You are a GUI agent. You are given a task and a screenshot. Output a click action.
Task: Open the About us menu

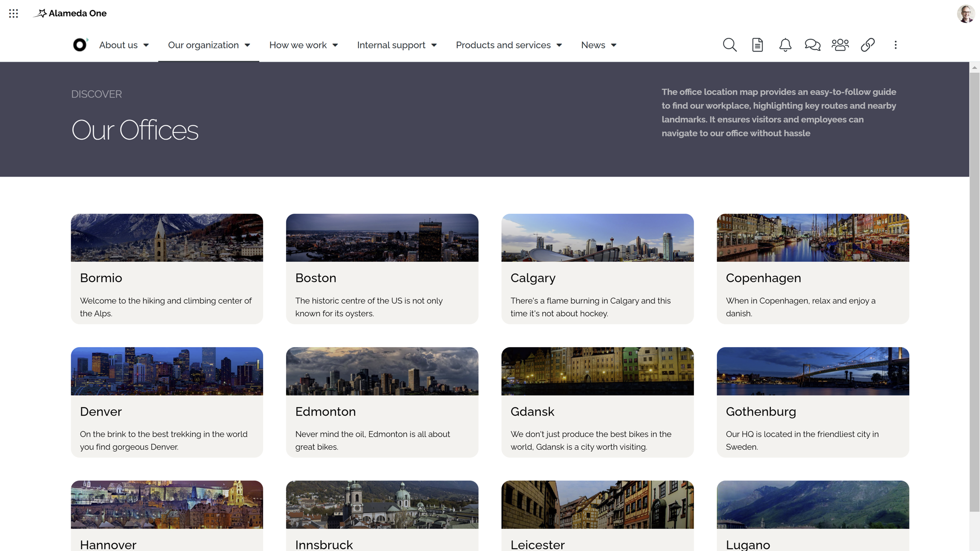coord(118,45)
